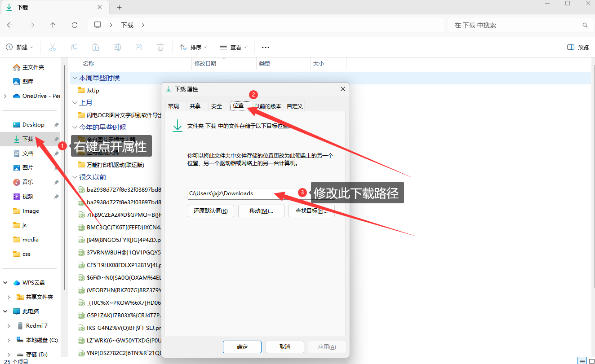Click the 确定 button in dialog
Viewport: 595px width, 364px height.
[x=242, y=347]
